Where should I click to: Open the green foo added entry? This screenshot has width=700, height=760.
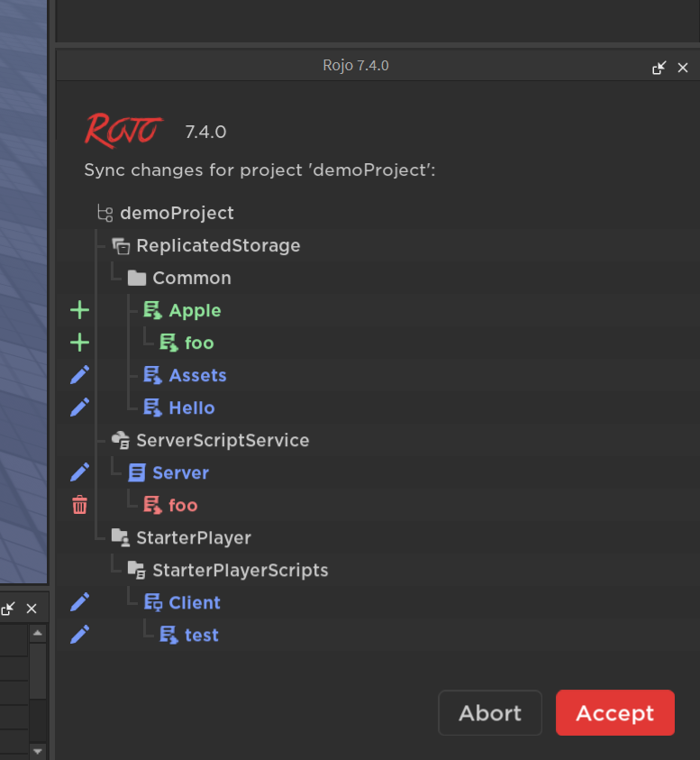(x=377, y=343)
